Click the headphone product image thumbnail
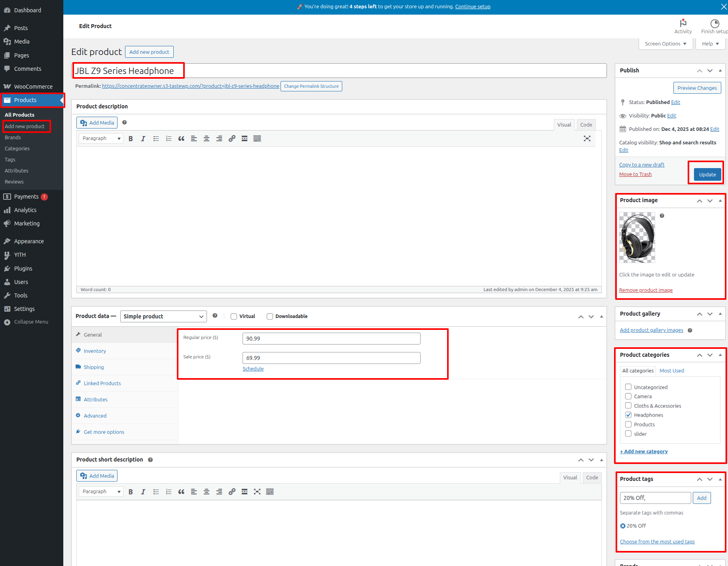 pyautogui.click(x=637, y=238)
